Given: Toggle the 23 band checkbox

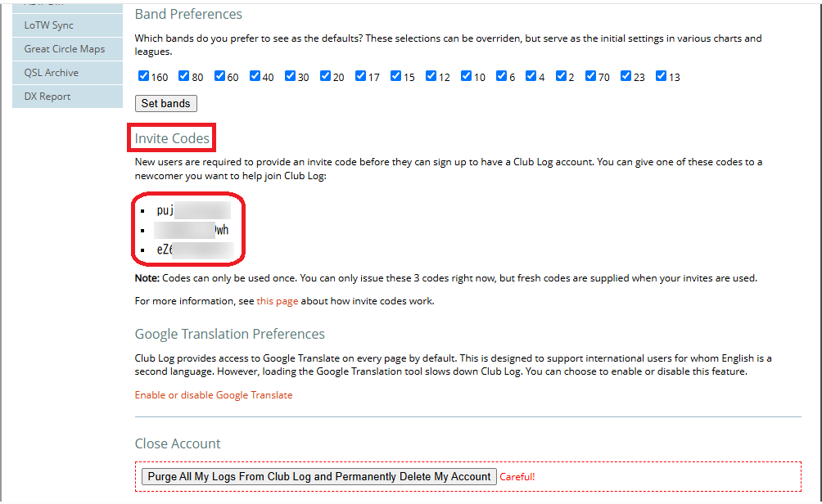Looking at the screenshot, I should pyautogui.click(x=626, y=76).
